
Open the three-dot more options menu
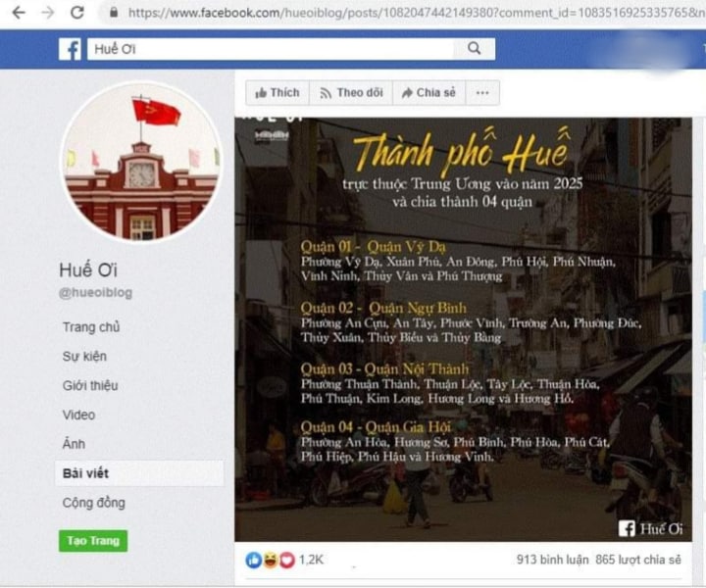[x=482, y=93]
